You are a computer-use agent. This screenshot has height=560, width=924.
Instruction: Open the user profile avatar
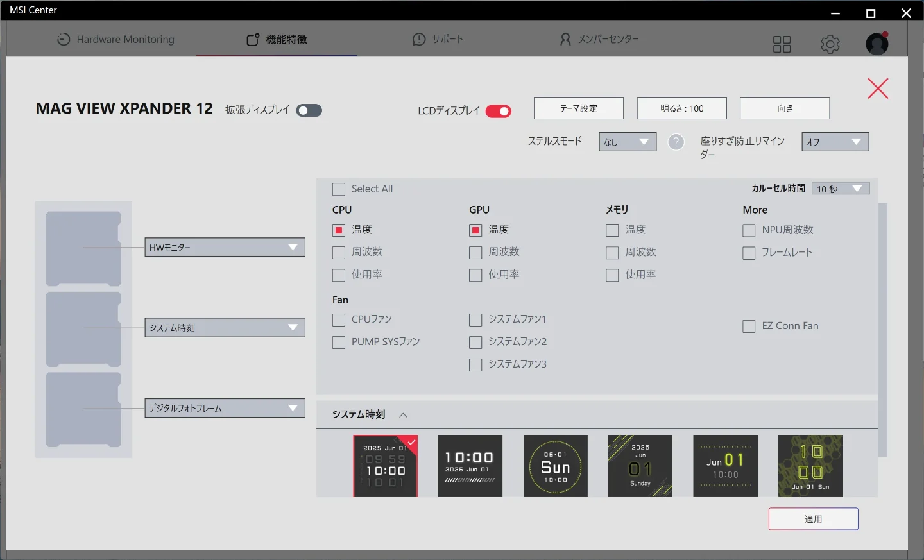coord(877,44)
